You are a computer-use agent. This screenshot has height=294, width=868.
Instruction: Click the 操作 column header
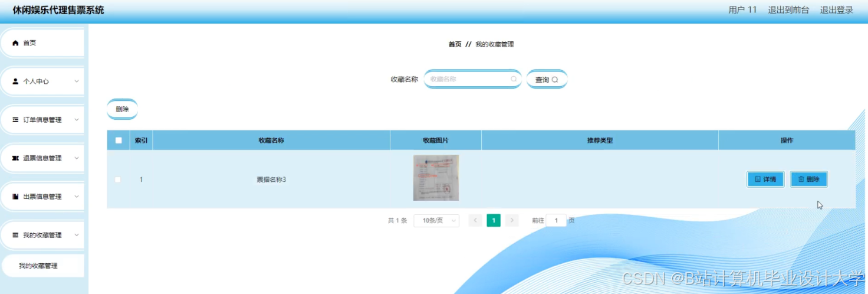[x=787, y=141]
